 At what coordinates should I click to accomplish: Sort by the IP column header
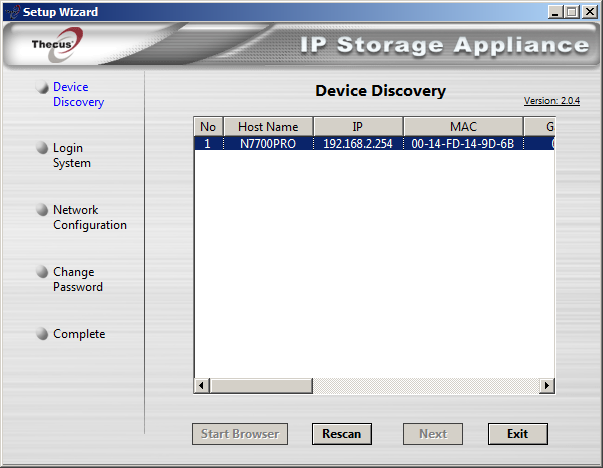click(358, 127)
